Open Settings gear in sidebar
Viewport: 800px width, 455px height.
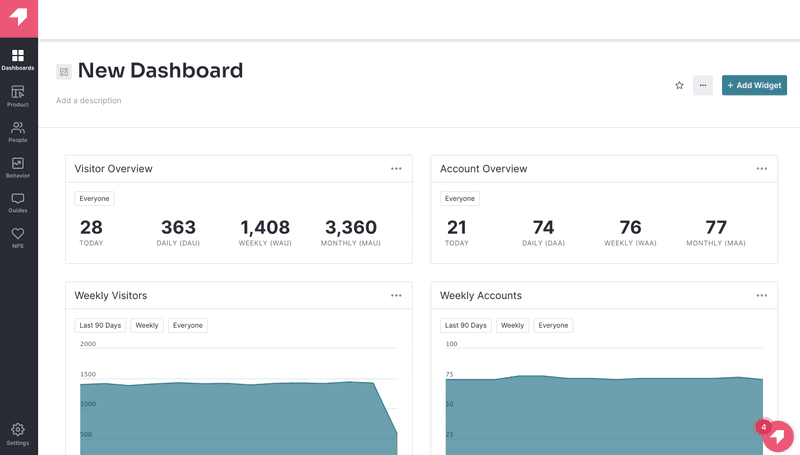pyautogui.click(x=18, y=434)
